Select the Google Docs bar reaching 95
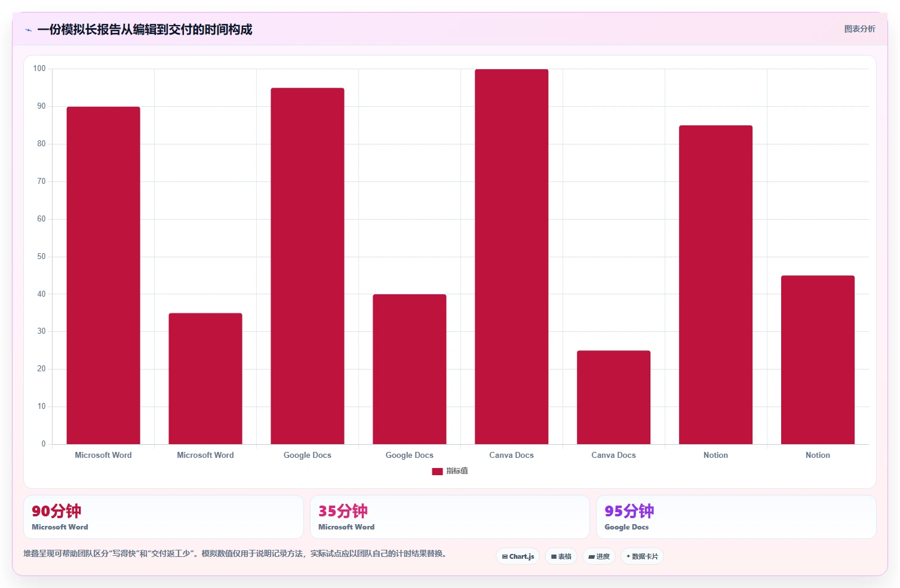 coord(308,266)
